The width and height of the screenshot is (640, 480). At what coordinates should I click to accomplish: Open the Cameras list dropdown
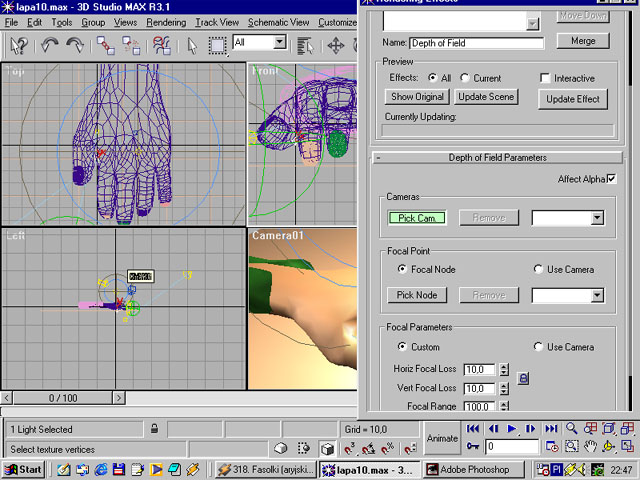coord(597,218)
